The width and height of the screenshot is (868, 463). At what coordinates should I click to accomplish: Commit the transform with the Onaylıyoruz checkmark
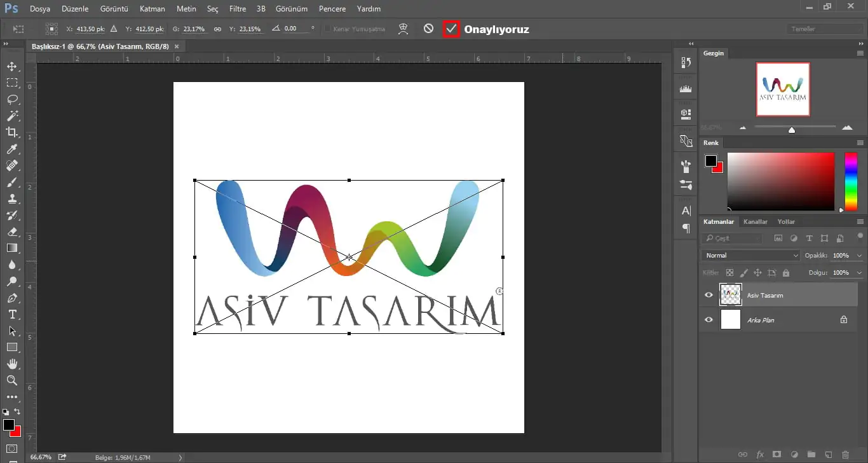pos(451,29)
